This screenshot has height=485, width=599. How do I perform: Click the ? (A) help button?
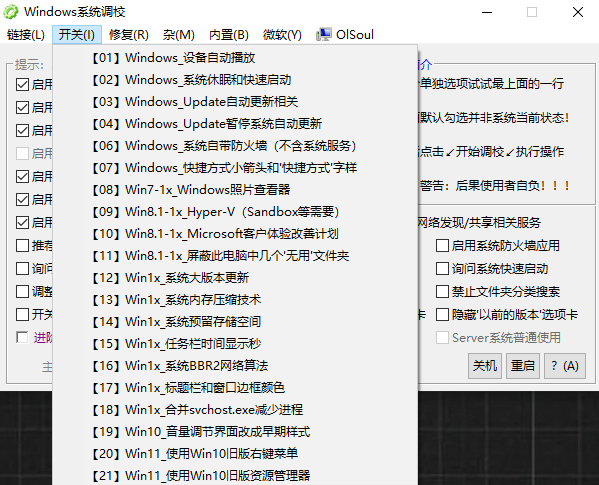(565, 366)
